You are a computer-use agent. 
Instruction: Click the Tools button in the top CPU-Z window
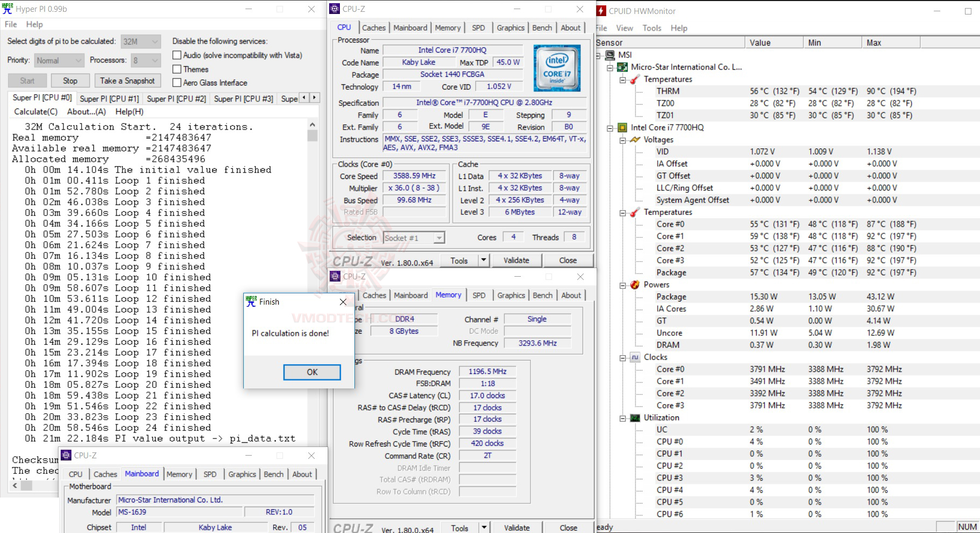click(x=459, y=261)
